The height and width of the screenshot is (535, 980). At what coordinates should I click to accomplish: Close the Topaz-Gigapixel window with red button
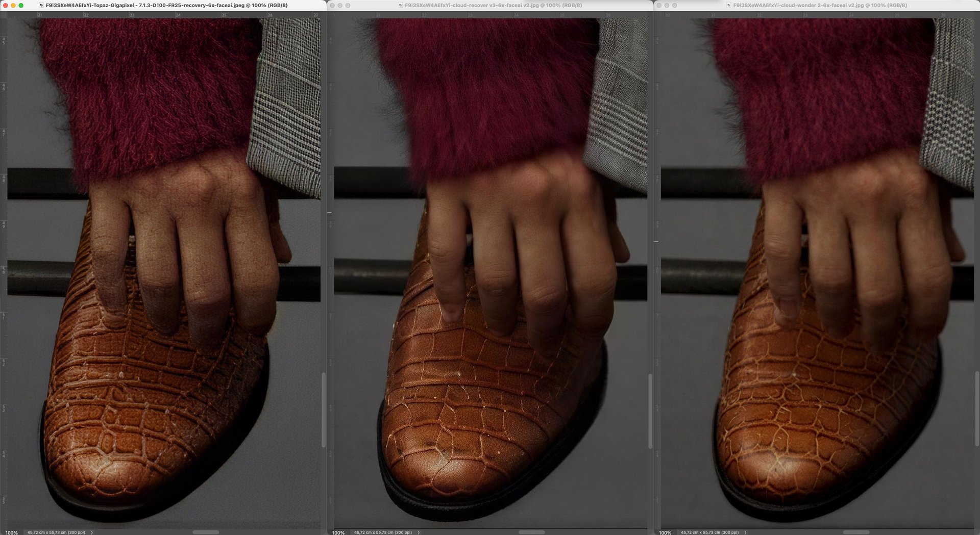[x=6, y=5]
